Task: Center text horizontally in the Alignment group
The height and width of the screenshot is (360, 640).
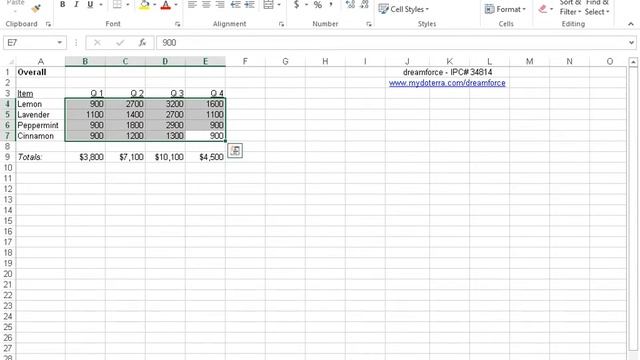Action: 206,4
